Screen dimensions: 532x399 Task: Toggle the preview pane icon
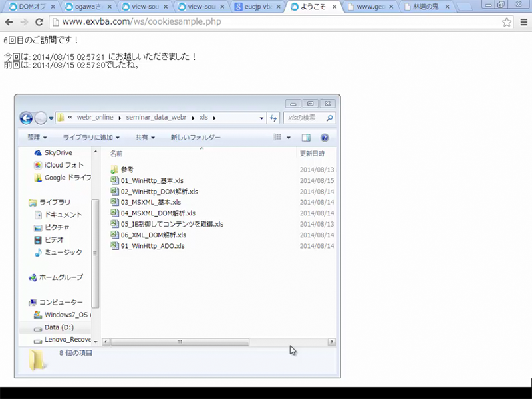tap(306, 138)
